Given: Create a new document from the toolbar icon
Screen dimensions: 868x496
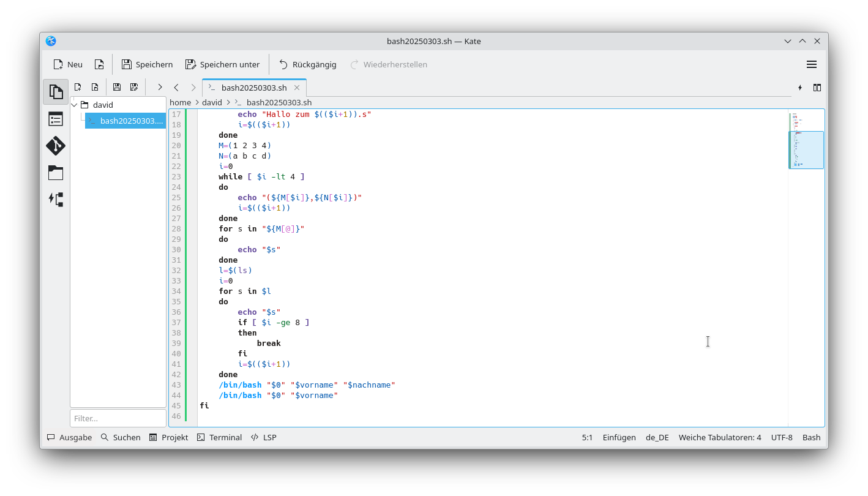Looking at the screenshot, I should (x=78, y=87).
